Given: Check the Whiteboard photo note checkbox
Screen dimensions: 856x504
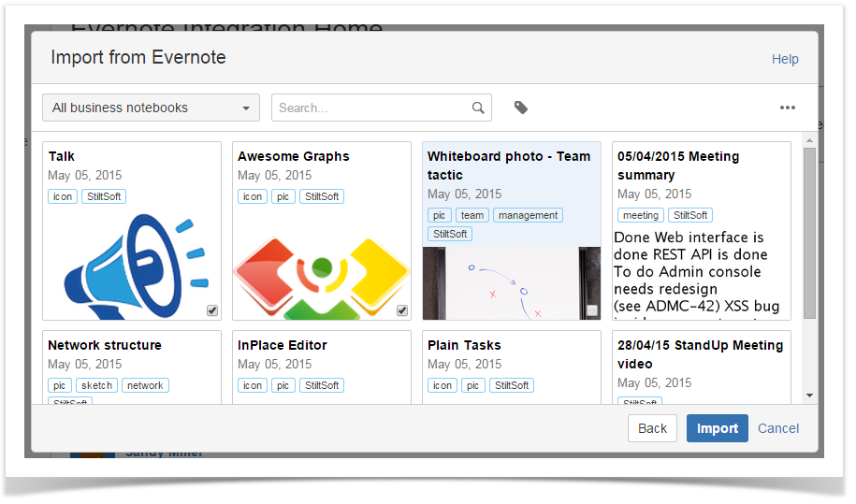Looking at the screenshot, I should (x=592, y=310).
